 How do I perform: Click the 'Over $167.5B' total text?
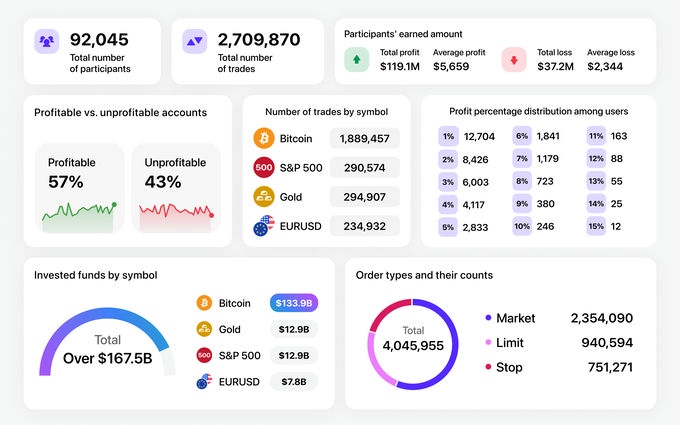tap(108, 359)
